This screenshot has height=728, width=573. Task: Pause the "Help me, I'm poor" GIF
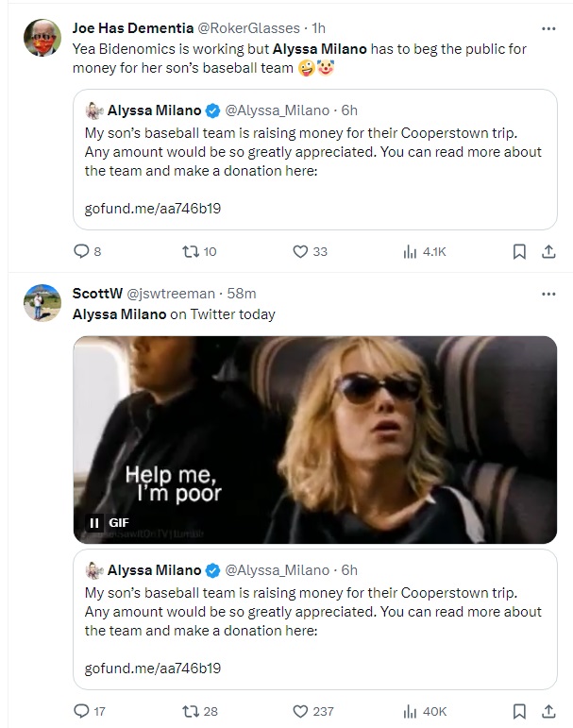(94, 522)
